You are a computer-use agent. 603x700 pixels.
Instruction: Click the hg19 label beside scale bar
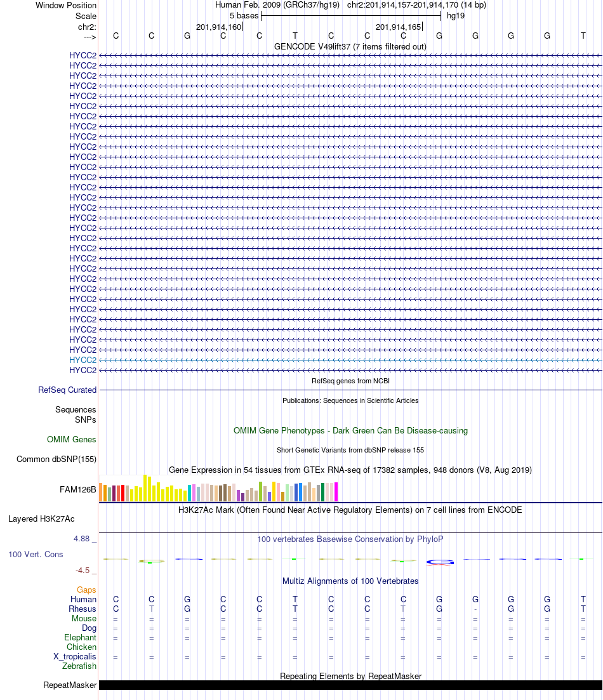pos(456,16)
